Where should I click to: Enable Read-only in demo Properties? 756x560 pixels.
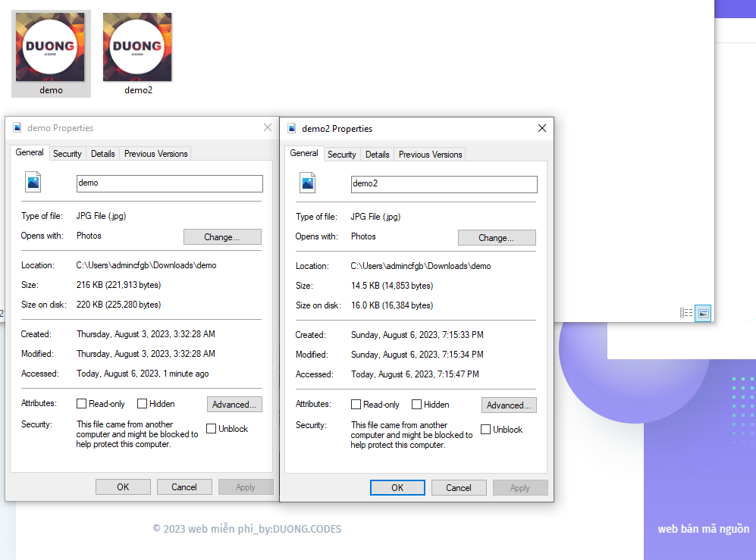point(82,404)
